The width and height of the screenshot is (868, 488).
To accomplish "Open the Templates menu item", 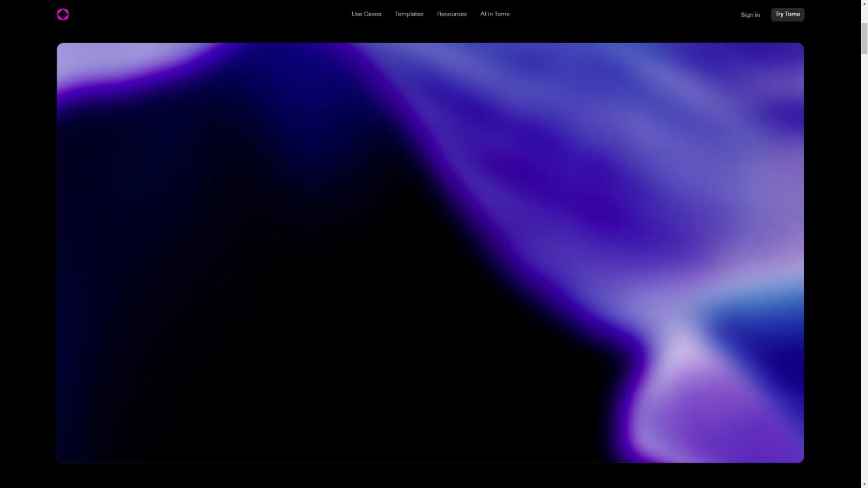I will 409,14.
